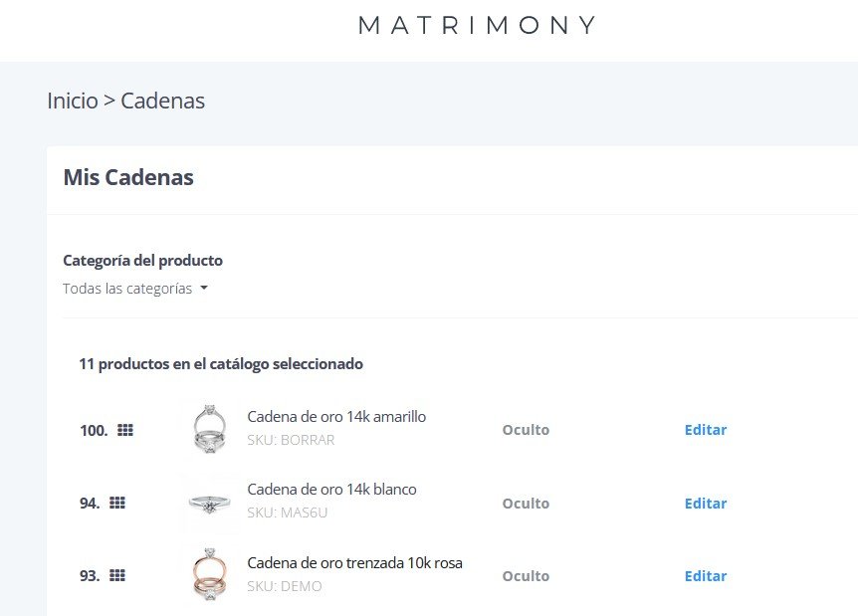Click the grid handle icon beside 93.
The image size is (858, 616).
117,575
